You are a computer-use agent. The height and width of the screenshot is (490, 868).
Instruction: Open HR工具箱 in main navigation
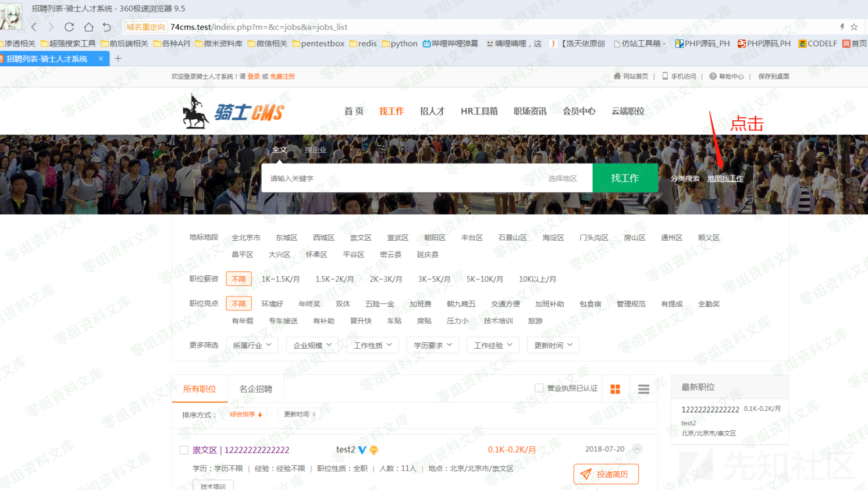[x=479, y=111]
